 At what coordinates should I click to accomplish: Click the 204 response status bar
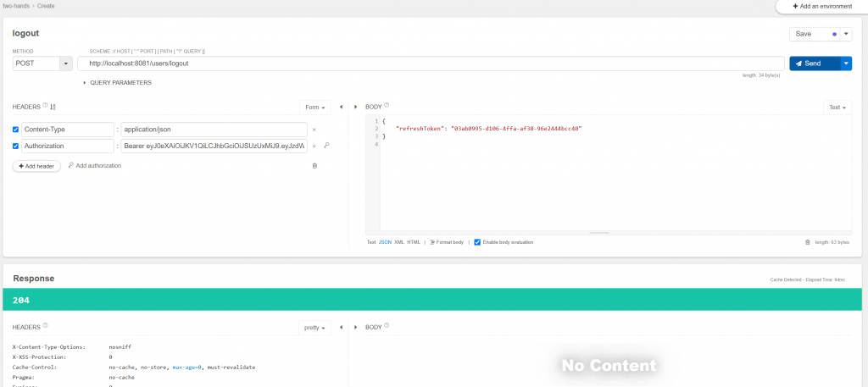coord(432,300)
